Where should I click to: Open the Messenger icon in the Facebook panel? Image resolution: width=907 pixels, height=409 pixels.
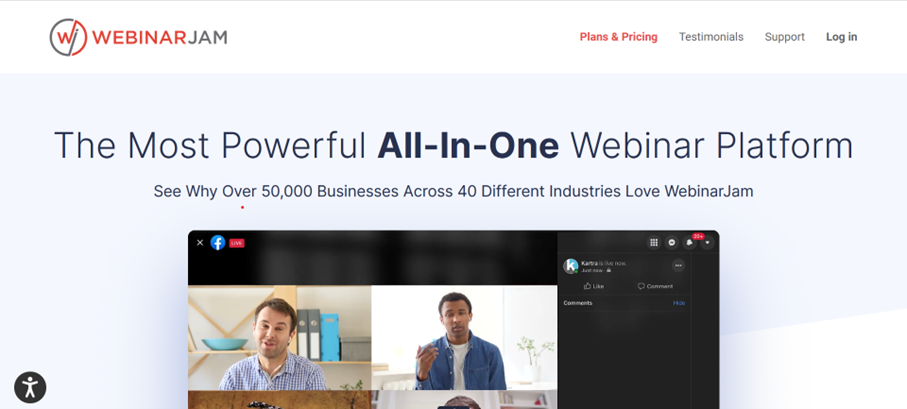pyautogui.click(x=672, y=242)
